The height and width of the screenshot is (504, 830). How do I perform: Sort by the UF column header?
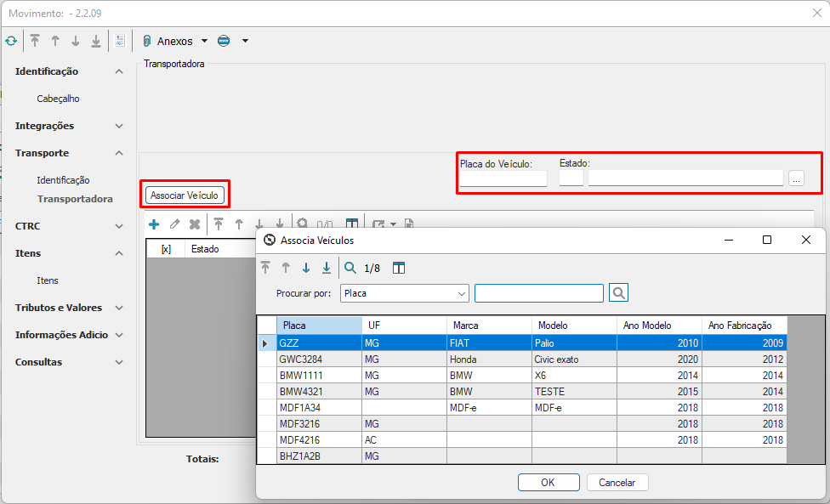point(405,326)
